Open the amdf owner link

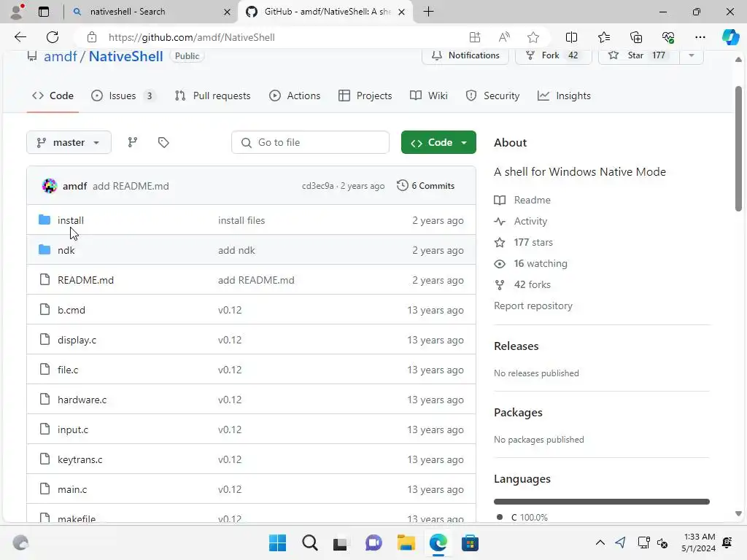[x=60, y=57]
